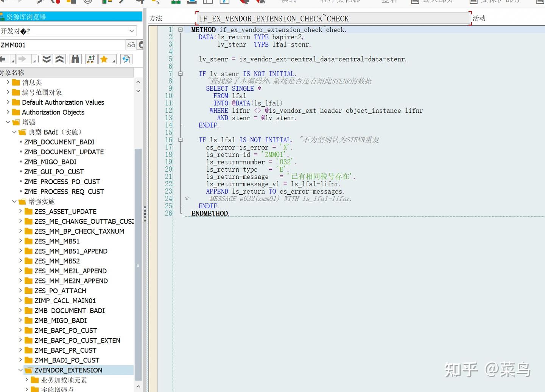Expand the ZME_BAPI_PO_CUST folder

point(20,330)
